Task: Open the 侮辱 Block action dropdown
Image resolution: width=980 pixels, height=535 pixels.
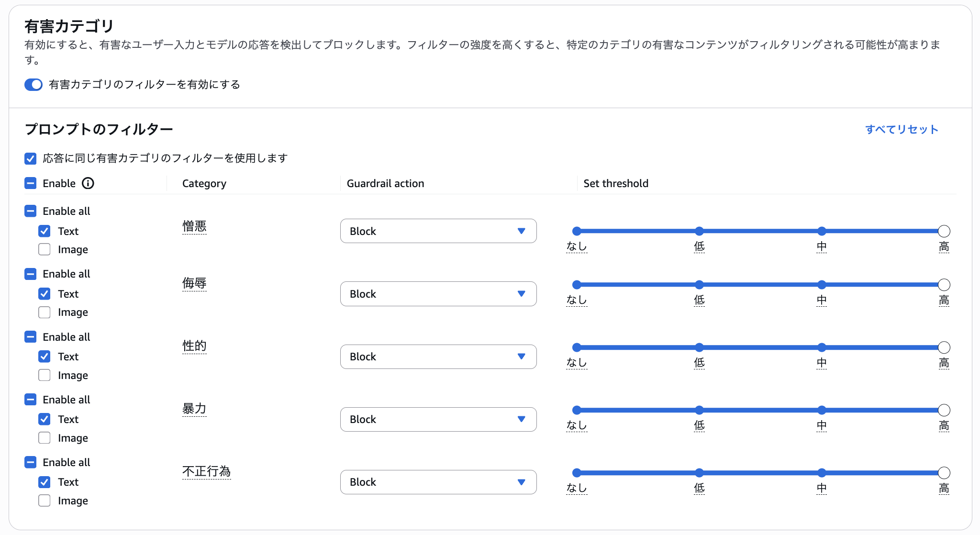Action: 438,294
